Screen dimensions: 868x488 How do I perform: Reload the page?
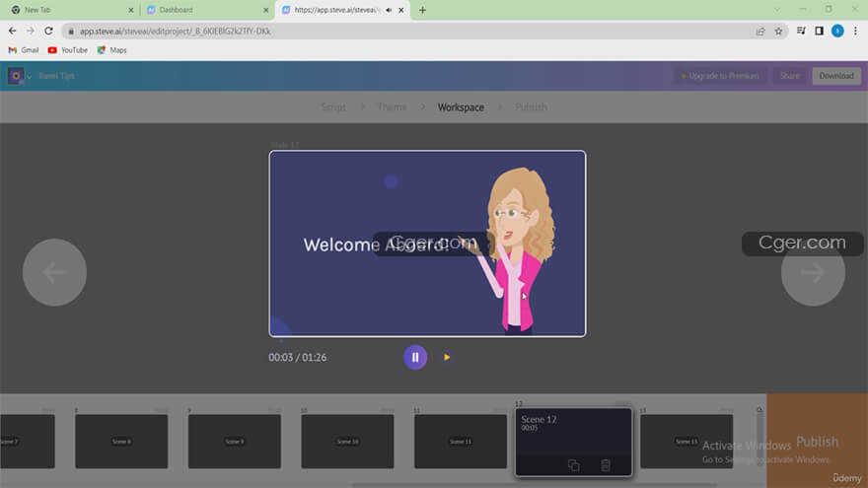tap(48, 31)
